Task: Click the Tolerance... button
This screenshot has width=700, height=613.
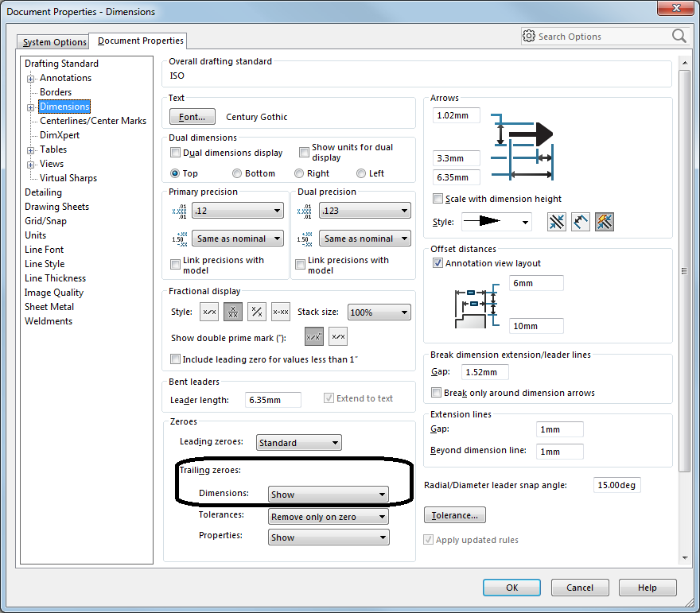Action: 454,515
